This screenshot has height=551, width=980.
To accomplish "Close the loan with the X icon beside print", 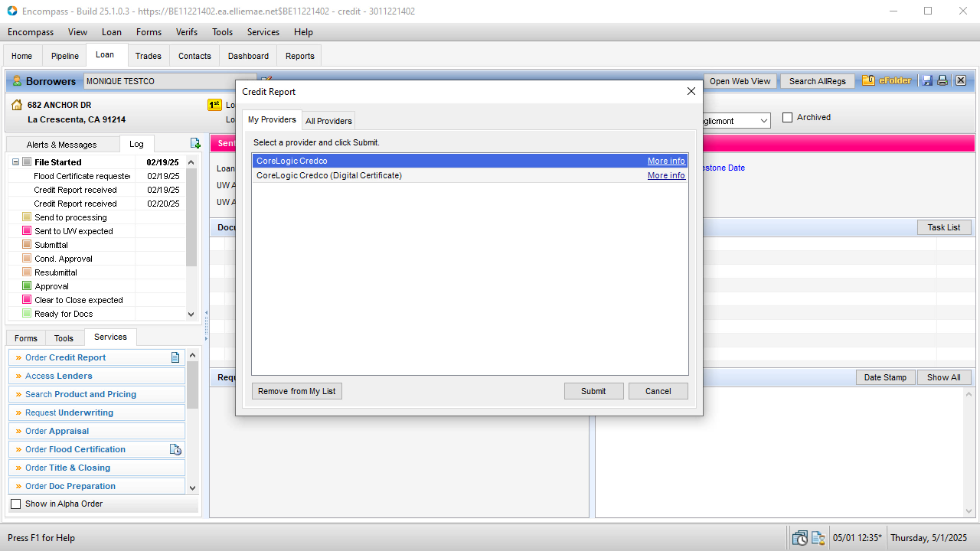I will pyautogui.click(x=961, y=80).
